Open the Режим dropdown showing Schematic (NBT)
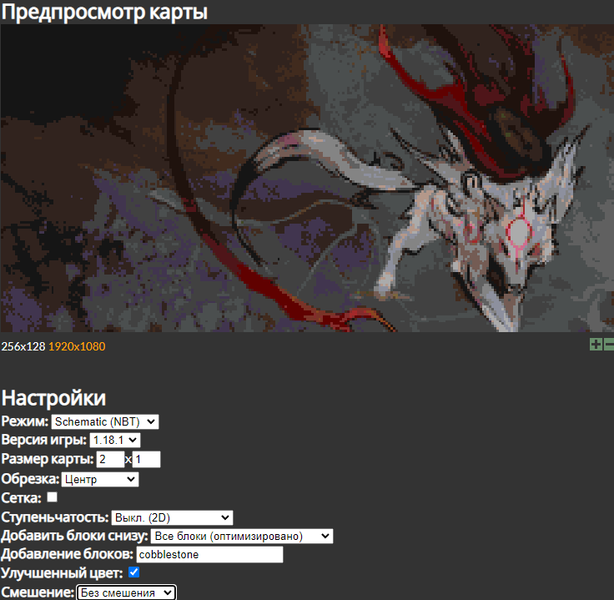This screenshot has width=614, height=600. click(105, 422)
